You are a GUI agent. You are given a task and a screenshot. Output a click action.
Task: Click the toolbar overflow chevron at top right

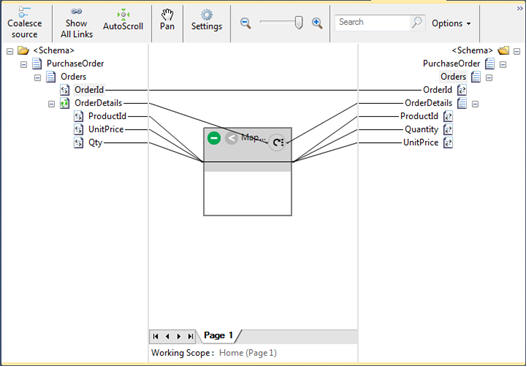[x=520, y=9]
